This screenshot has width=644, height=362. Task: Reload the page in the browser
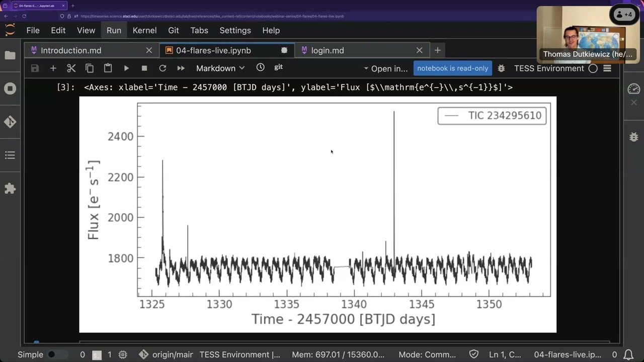click(24, 16)
